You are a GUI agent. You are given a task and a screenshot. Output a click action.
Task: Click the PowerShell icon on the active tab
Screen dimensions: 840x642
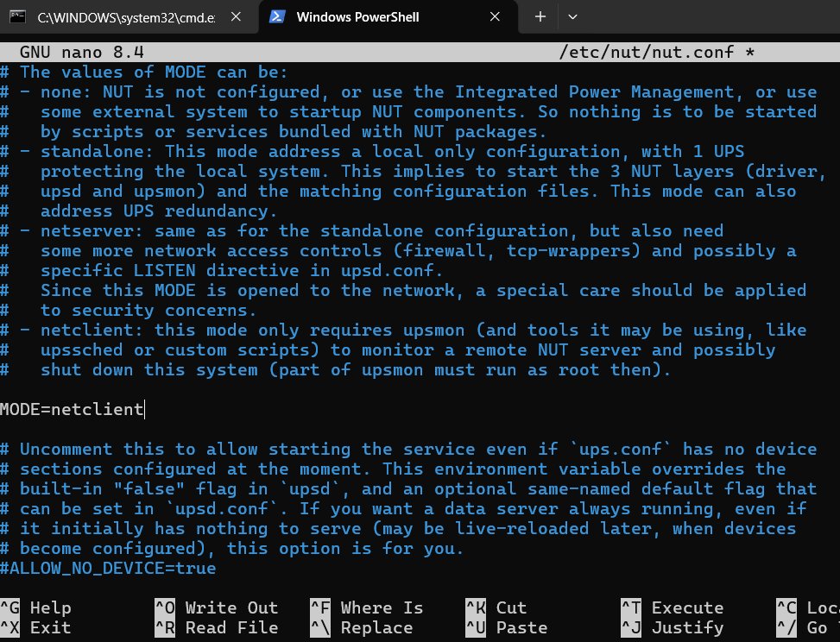278,16
